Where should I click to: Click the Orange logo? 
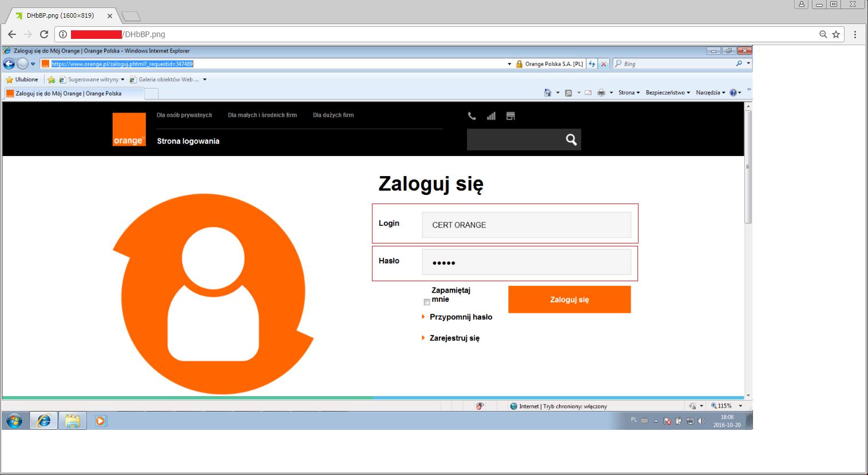point(129,130)
